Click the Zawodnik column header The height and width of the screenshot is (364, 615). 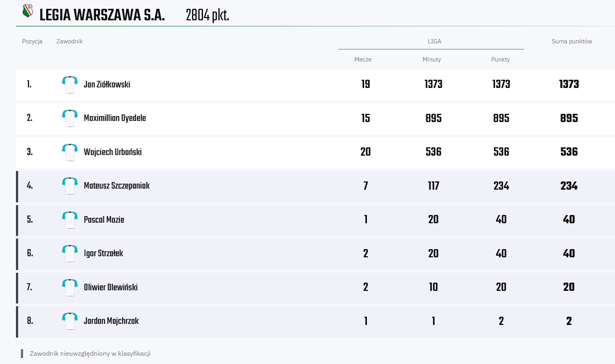(x=69, y=41)
